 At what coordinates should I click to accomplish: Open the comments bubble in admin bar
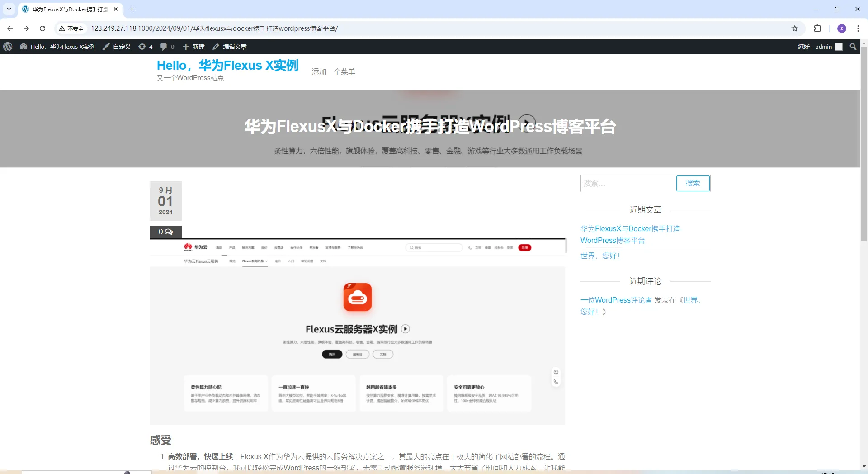tap(167, 47)
